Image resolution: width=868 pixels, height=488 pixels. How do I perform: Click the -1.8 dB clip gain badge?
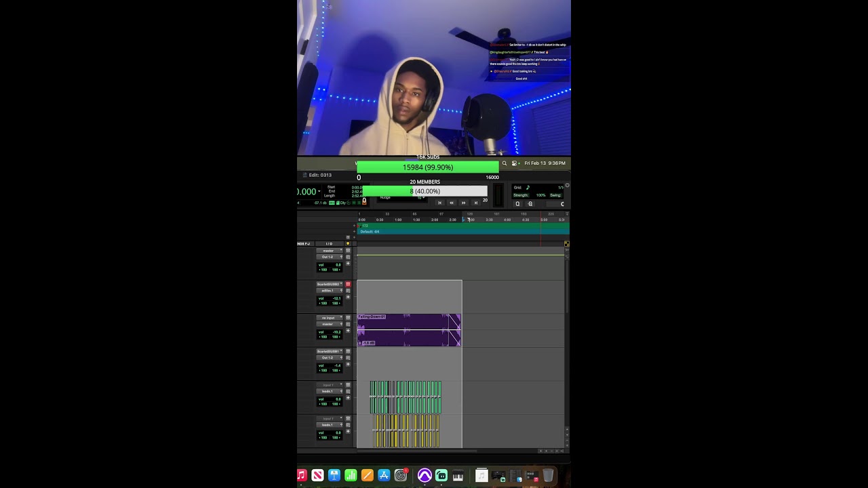click(368, 343)
